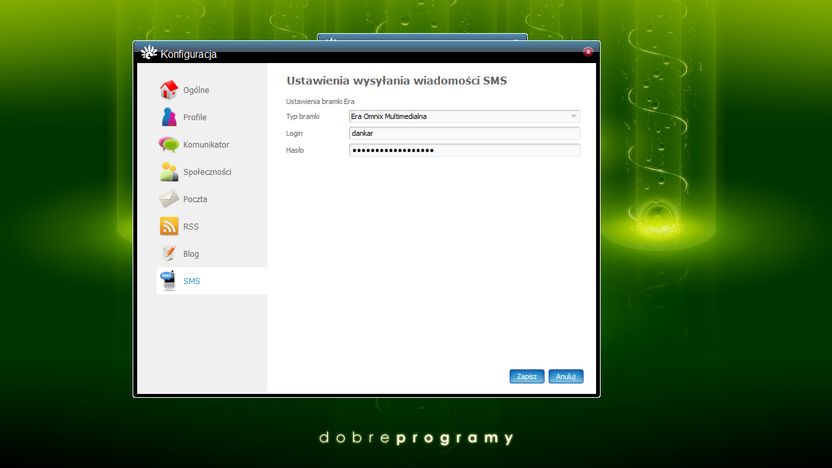Go to the Społeczności section label
The image size is (832, 468).
click(x=207, y=172)
